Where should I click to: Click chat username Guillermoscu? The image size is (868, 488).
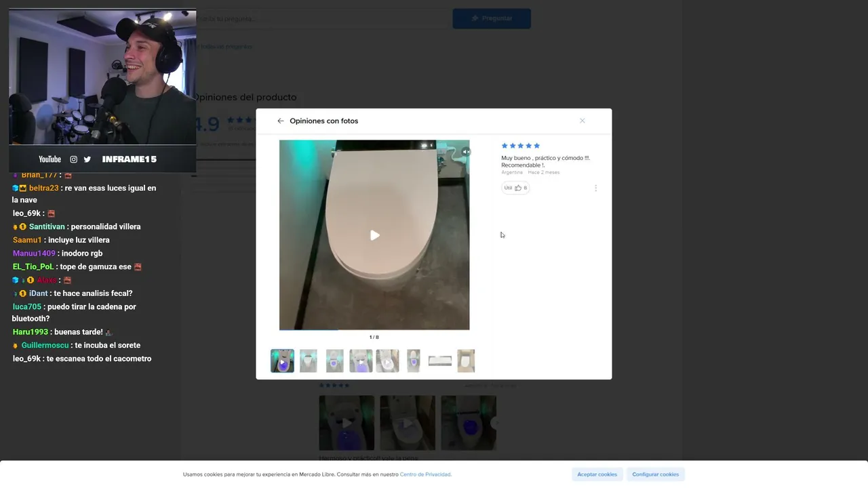[x=45, y=346]
